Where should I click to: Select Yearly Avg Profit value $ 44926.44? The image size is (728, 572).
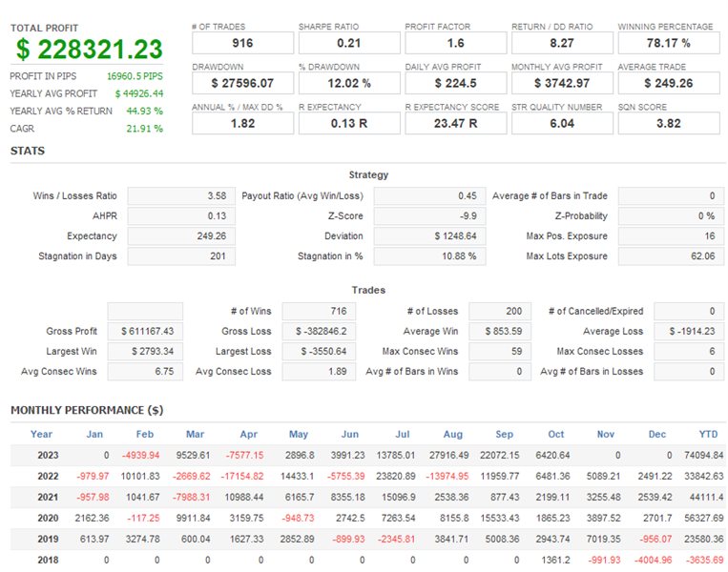point(139,93)
